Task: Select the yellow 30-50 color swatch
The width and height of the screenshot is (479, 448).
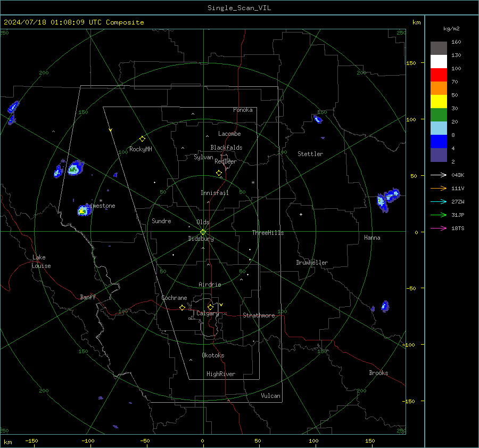Action: point(439,102)
